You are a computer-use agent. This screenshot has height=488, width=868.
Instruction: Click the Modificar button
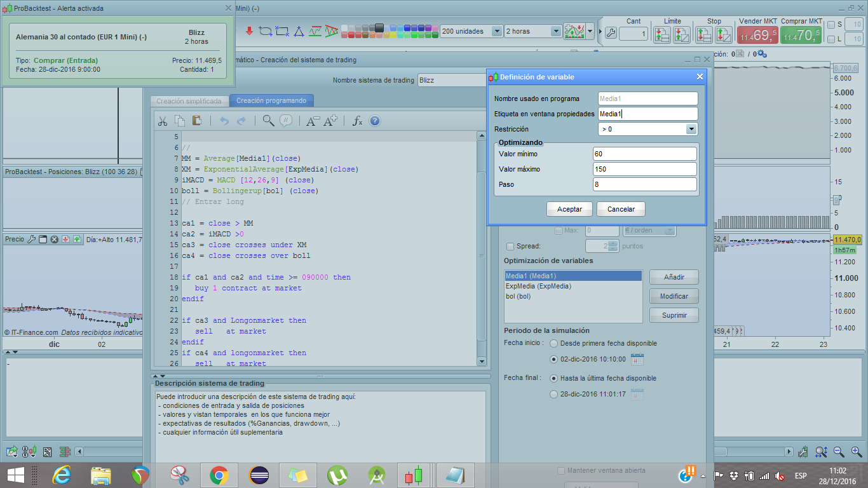click(674, 296)
